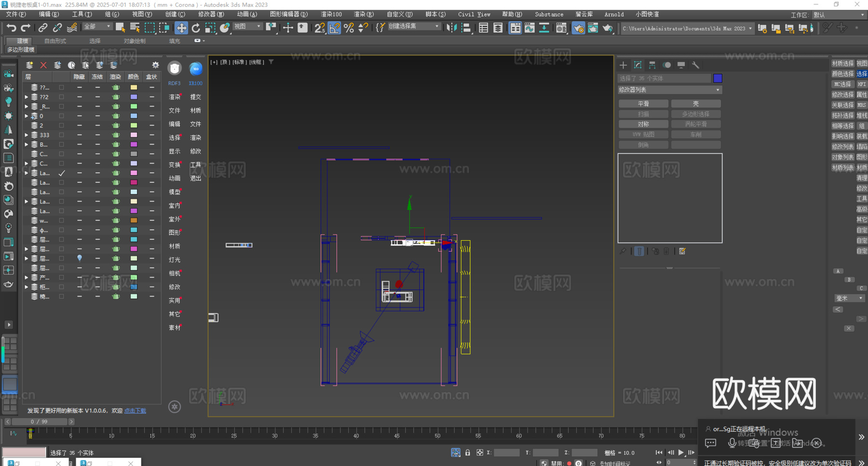Click red X delete layer icon
The image size is (868, 466).
pyautogui.click(x=43, y=65)
